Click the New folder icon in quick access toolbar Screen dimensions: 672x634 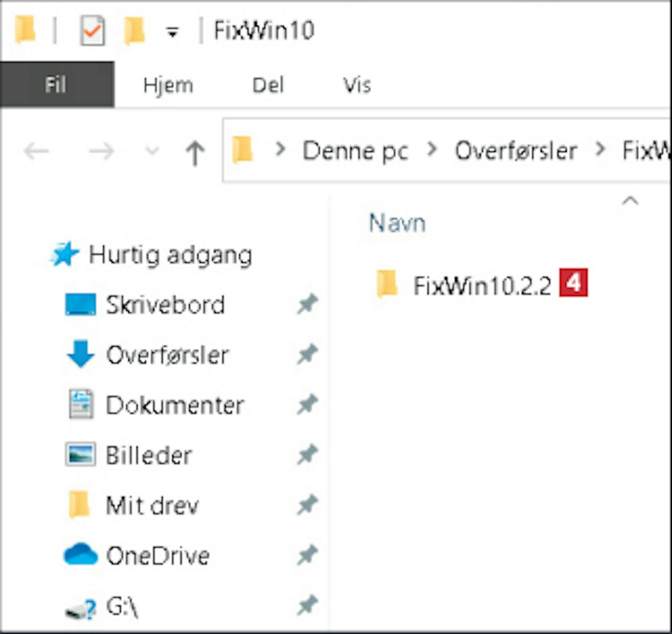pyautogui.click(x=134, y=31)
